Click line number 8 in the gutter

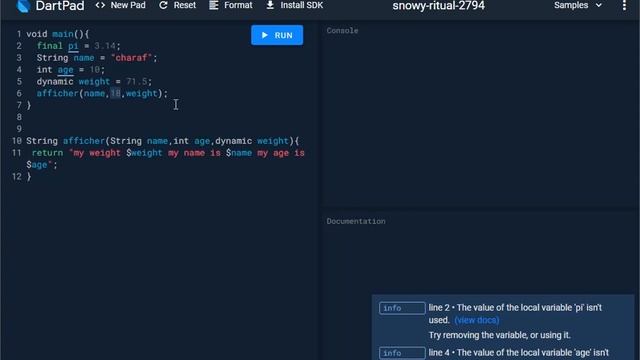(x=19, y=117)
